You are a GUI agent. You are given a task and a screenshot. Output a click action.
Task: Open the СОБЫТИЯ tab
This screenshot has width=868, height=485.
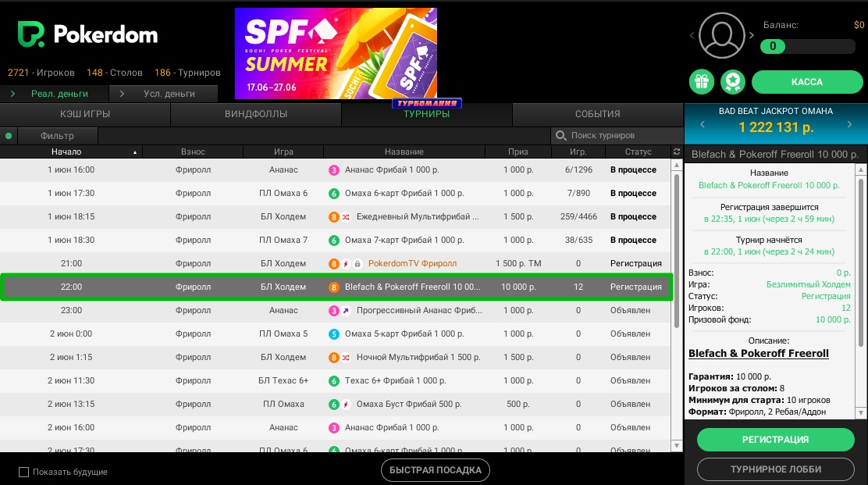click(x=597, y=114)
